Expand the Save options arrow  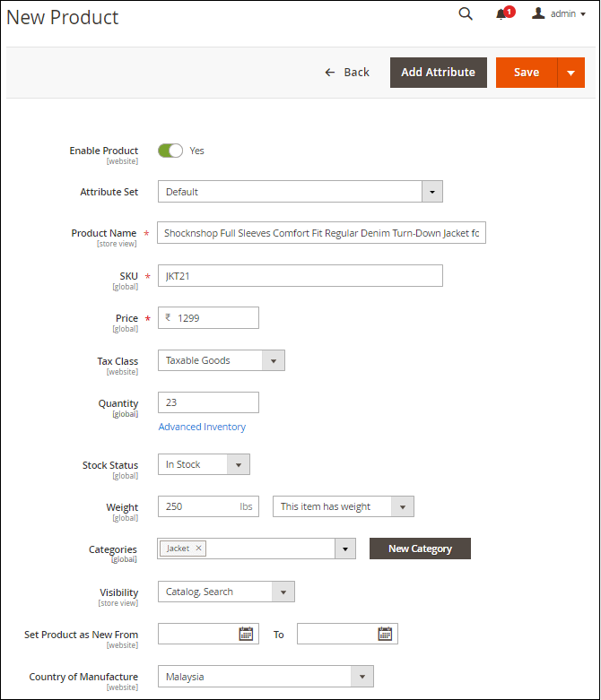(x=571, y=73)
